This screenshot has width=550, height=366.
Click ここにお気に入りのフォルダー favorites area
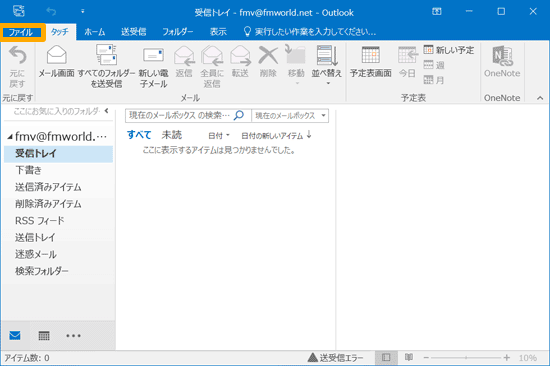pyautogui.click(x=56, y=111)
